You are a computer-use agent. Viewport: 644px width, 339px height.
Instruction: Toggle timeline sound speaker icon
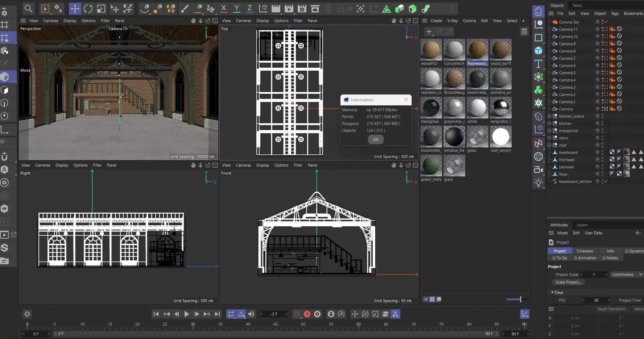pos(251,314)
